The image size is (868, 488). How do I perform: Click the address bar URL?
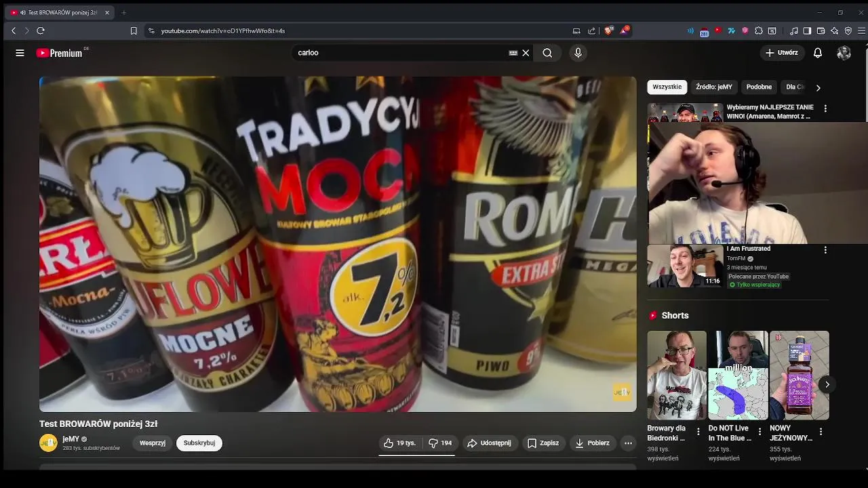(223, 30)
